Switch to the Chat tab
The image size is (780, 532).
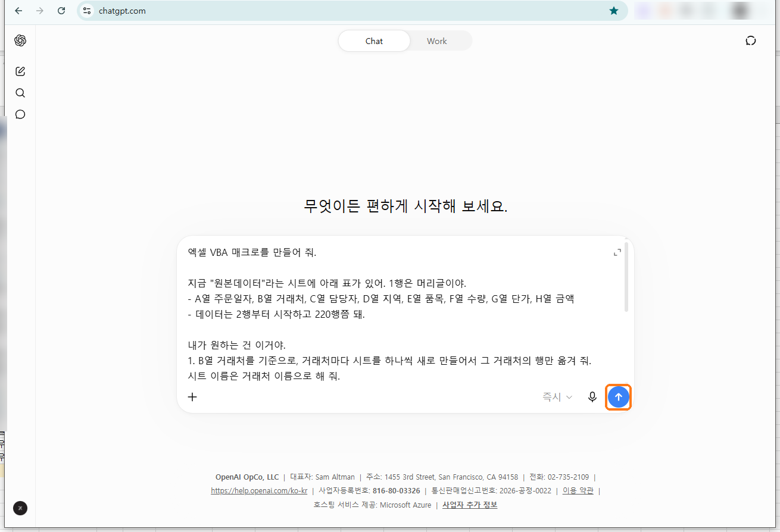[x=374, y=41]
